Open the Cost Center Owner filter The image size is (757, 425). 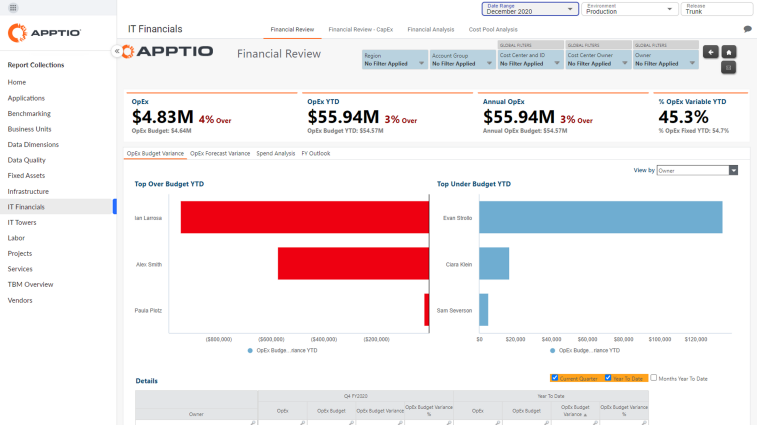tap(598, 59)
